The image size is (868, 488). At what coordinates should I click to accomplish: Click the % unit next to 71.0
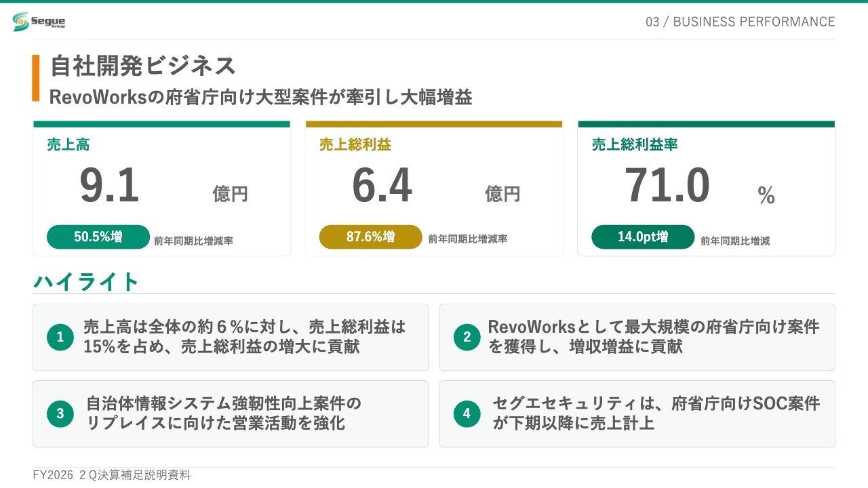(766, 196)
